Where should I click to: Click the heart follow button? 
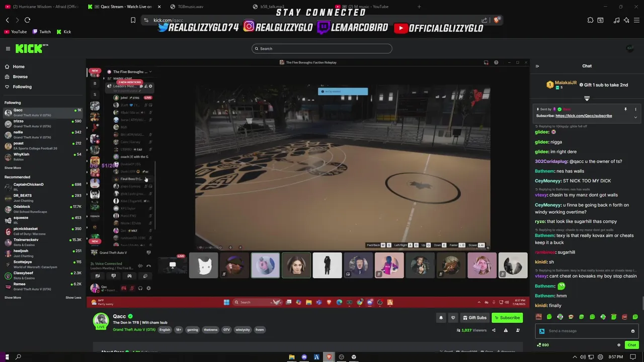click(x=453, y=318)
